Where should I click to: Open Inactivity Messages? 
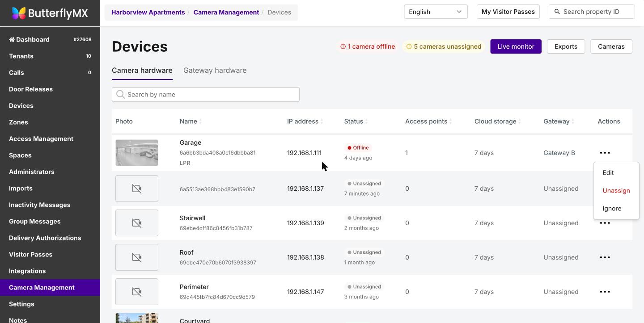(50, 205)
